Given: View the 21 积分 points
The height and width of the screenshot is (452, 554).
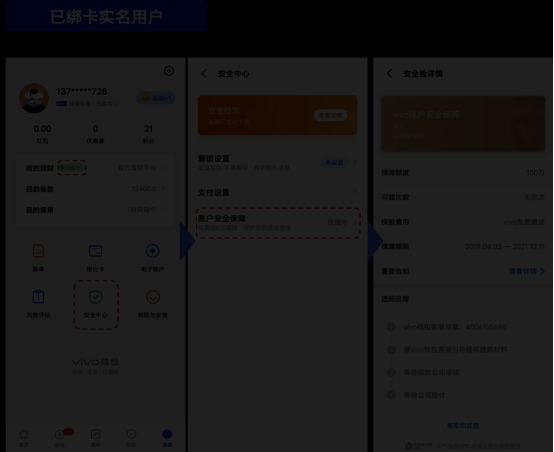Looking at the screenshot, I should pyautogui.click(x=148, y=134).
